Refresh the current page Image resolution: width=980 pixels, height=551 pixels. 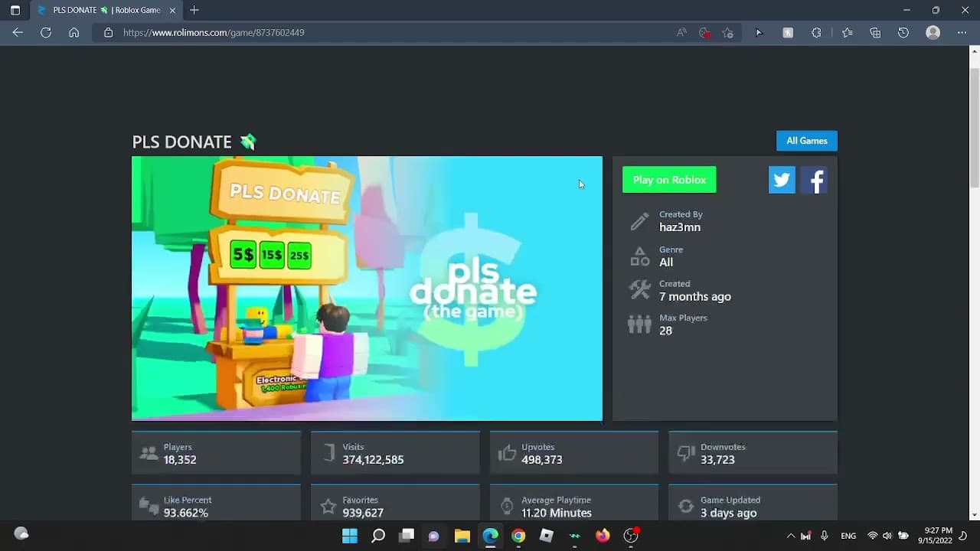[46, 33]
